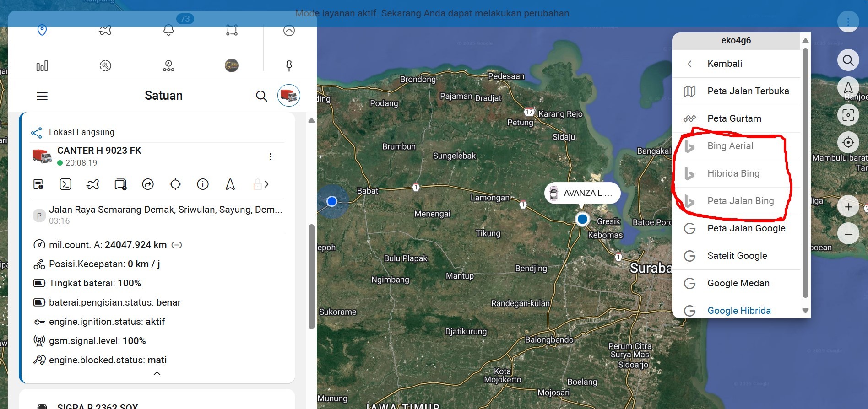This screenshot has width=868, height=409.
Task: Click the map search magnifier button
Action: click(x=848, y=60)
